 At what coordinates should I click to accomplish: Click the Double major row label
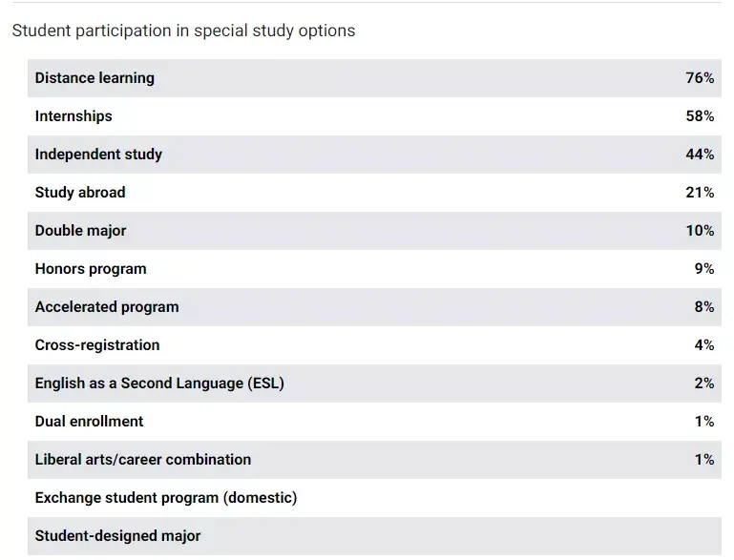80,231
